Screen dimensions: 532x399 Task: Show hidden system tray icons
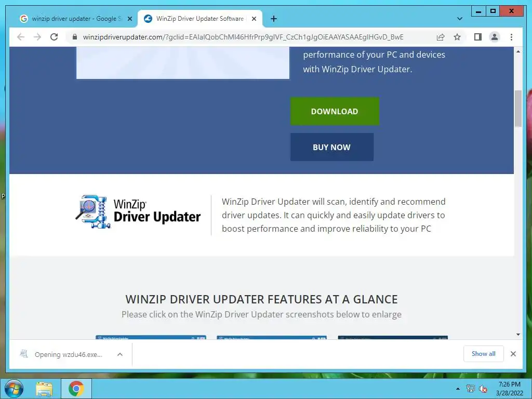tap(458, 389)
